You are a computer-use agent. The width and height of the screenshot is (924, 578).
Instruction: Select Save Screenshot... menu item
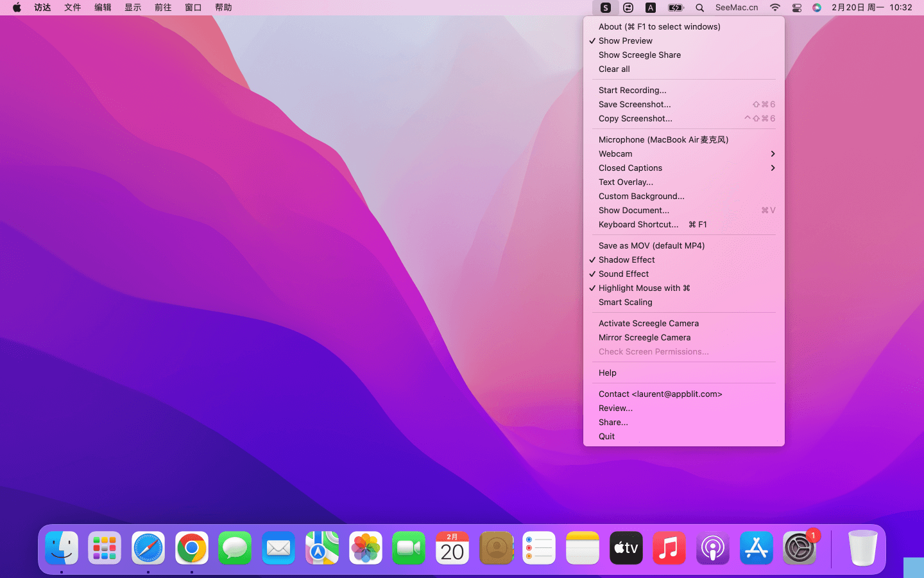635,104
